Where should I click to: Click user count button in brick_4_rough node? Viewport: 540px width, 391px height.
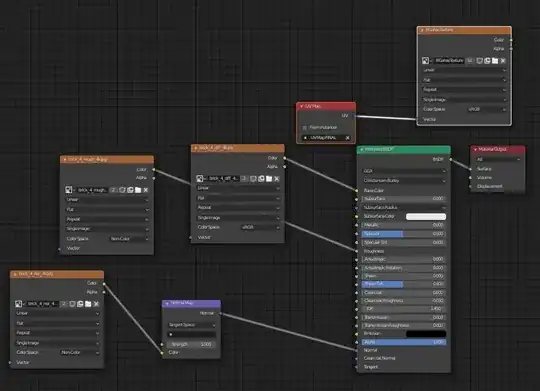pos(113,190)
